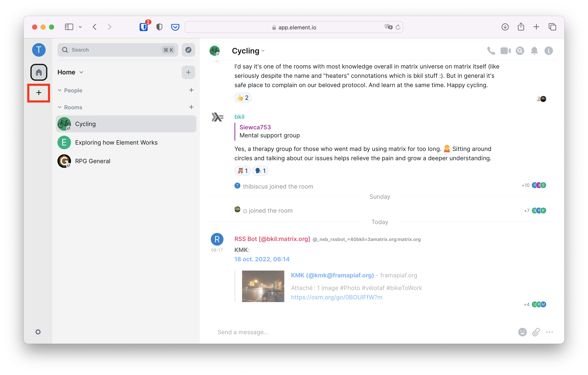Open Quick Settings gear icon
The image size is (588, 375).
[38, 332]
